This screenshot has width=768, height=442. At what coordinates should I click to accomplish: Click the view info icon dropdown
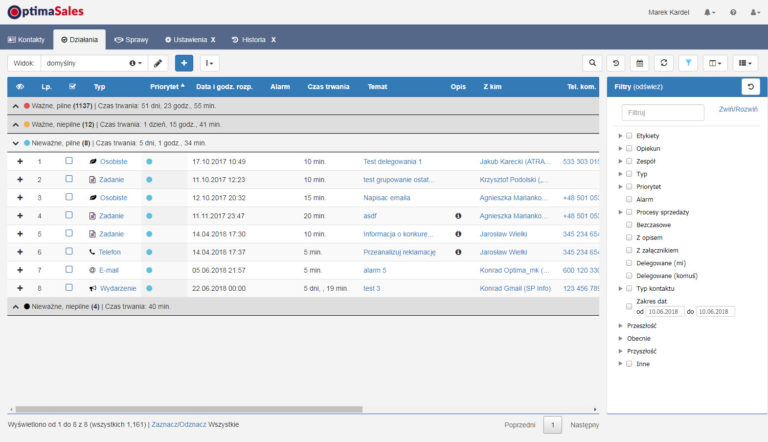pyautogui.click(x=135, y=63)
